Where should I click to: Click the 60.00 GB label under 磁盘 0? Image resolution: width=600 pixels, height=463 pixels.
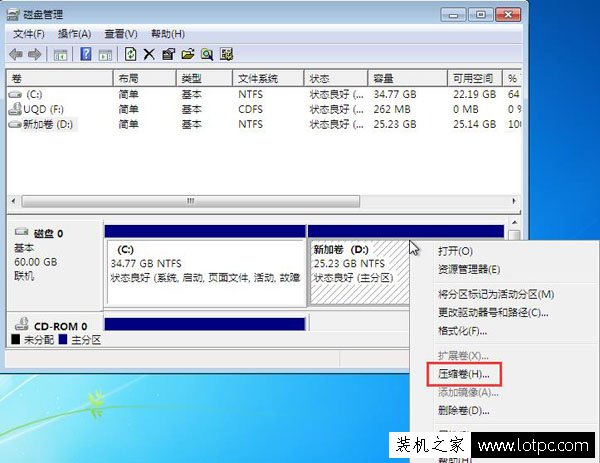coord(36,262)
